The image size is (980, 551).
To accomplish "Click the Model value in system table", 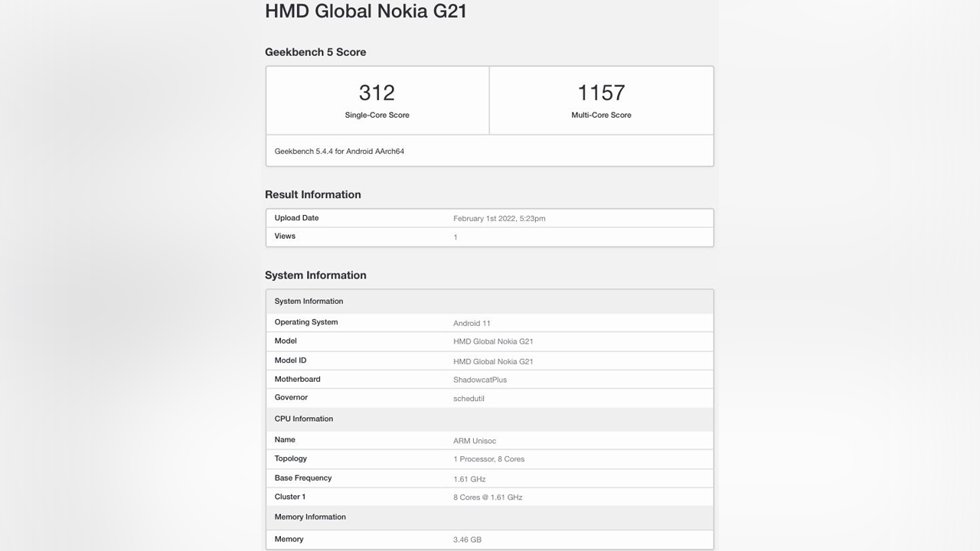I will (x=493, y=342).
